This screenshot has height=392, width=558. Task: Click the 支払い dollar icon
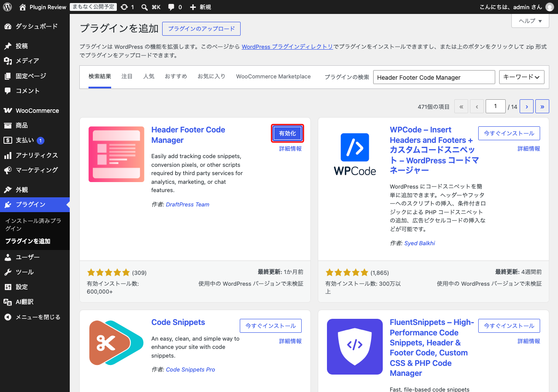click(8, 140)
